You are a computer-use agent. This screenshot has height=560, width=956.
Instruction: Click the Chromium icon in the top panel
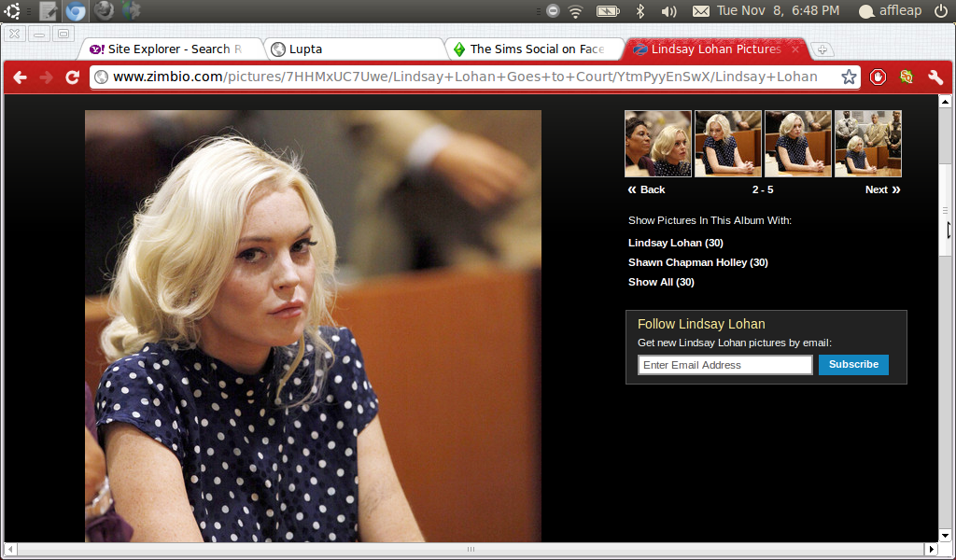[76, 11]
